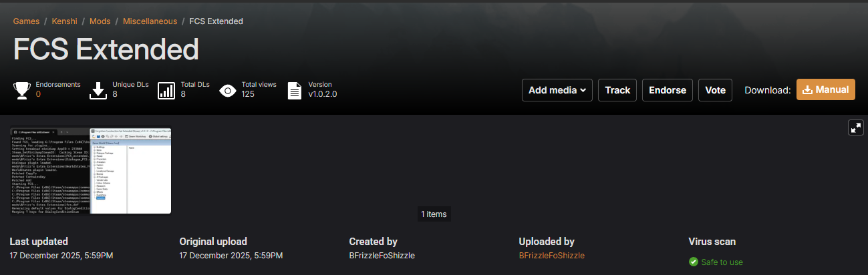The image size is (868, 275).
Task: Click the endorsements trophy icon
Action: click(x=23, y=90)
